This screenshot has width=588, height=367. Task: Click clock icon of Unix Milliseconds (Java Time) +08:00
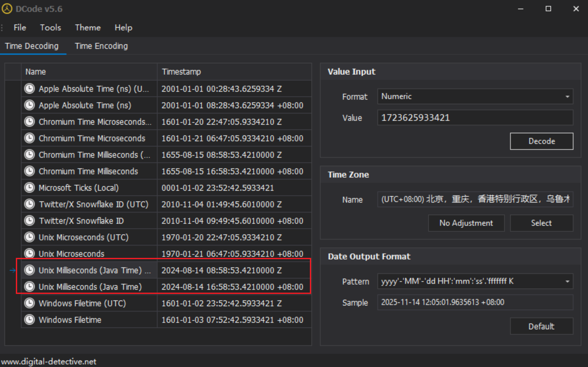29,287
